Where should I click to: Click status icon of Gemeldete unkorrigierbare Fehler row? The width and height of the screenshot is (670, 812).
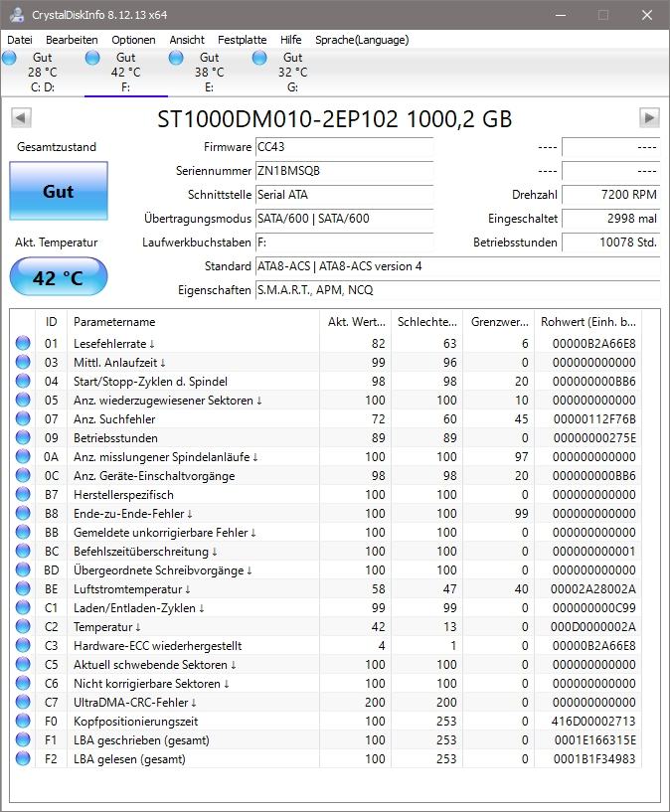(23, 533)
